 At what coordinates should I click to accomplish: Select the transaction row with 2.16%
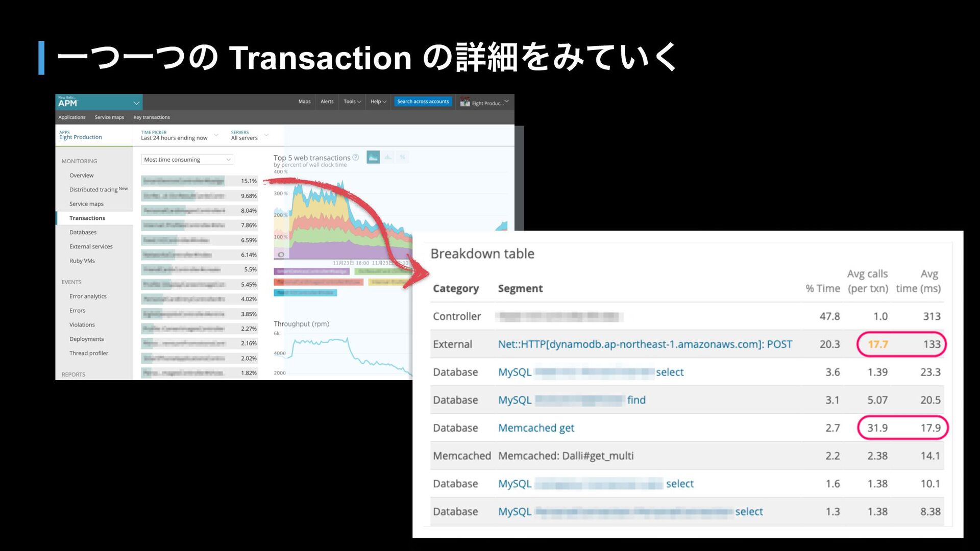pyautogui.click(x=200, y=344)
